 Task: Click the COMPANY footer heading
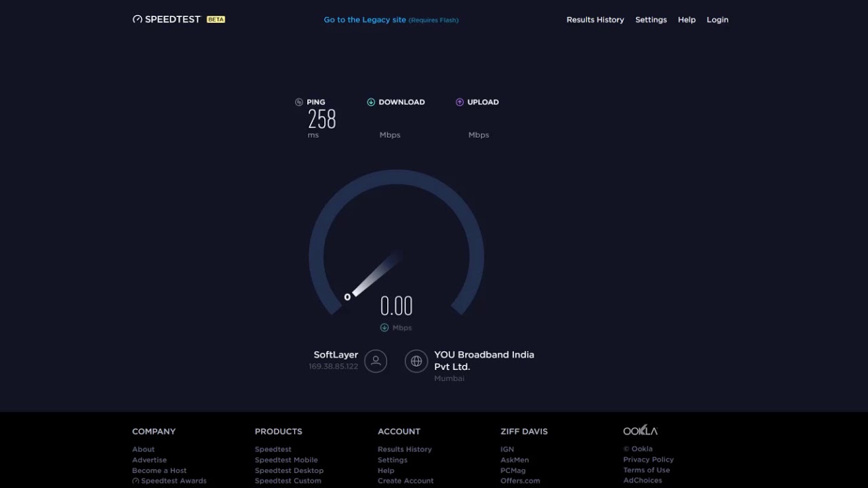click(154, 431)
